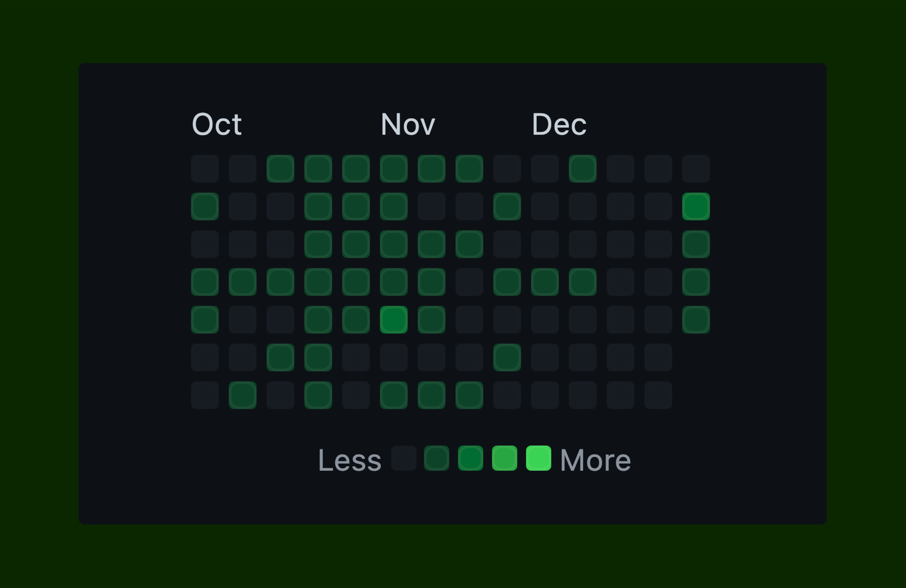Viewport: 906px width, 588px height.
Task: Select the lone green cell in row six under Dec
Action: (506, 357)
